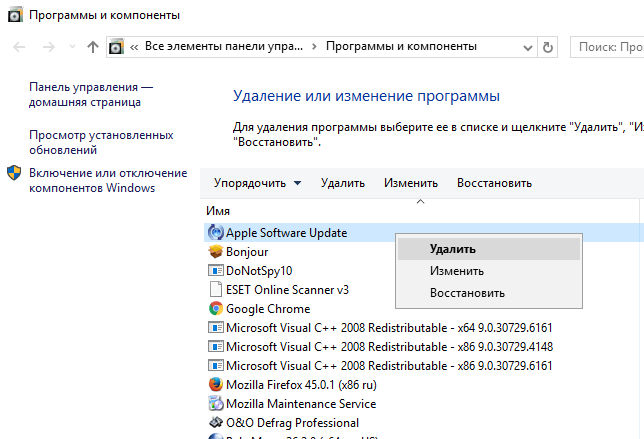Viewport: 644px width, 439px height.
Task: Click icon of Visual C++ 2008 x86 9.0.30729.4148
Action: tap(216, 346)
